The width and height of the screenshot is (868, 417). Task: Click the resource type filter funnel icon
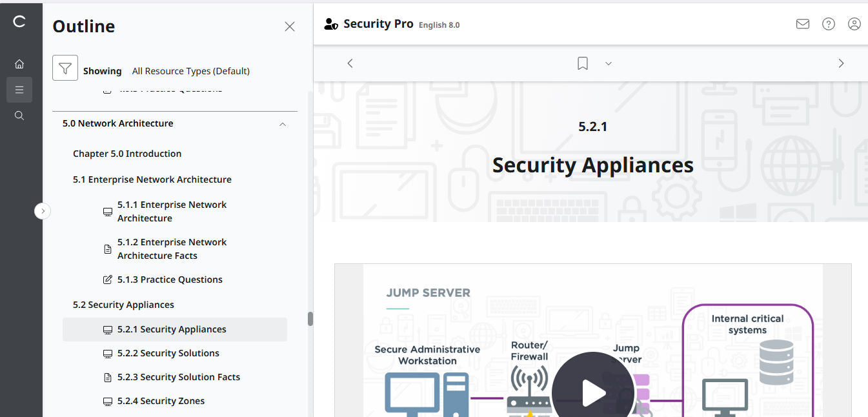pyautogui.click(x=65, y=67)
